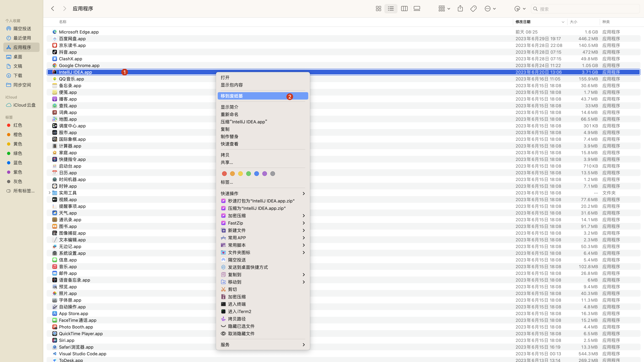The image size is (644, 362).
Task: Select 文稿 in the sidebar
Action: 21,66
